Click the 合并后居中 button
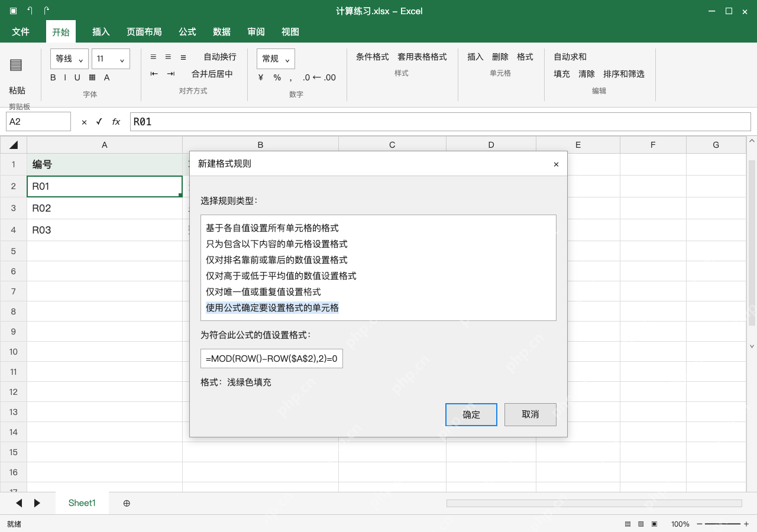 click(212, 74)
